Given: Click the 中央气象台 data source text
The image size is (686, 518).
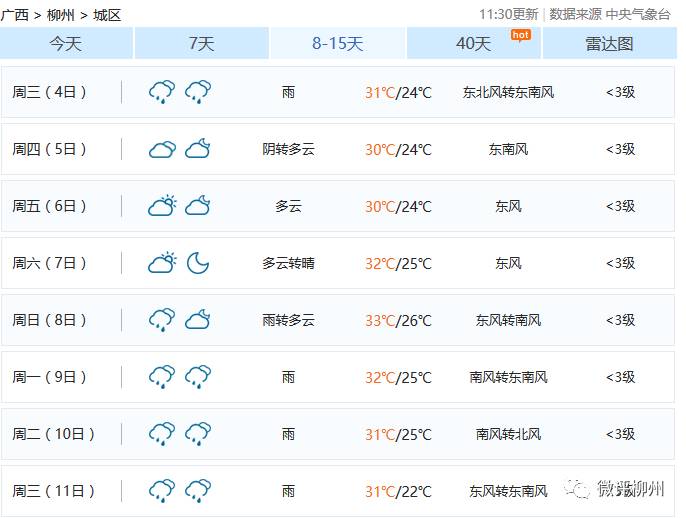Looking at the screenshot, I should [x=638, y=14].
